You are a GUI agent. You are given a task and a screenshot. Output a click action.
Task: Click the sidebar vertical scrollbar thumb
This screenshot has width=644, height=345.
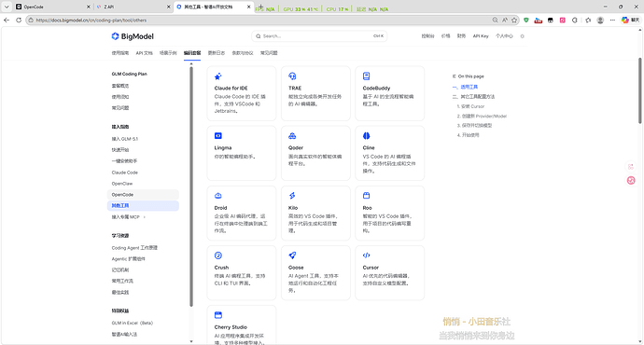pyautogui.click(x=191, y=186)
